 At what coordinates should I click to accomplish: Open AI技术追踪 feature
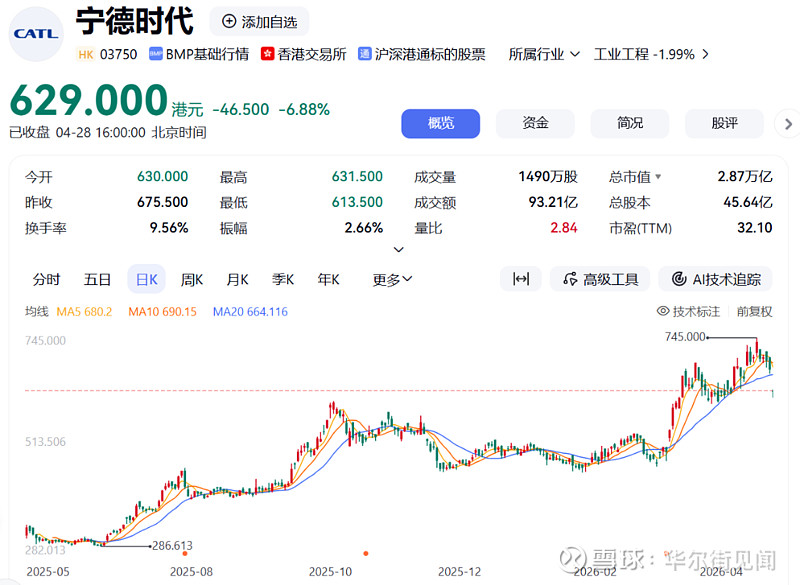point(715,279)
